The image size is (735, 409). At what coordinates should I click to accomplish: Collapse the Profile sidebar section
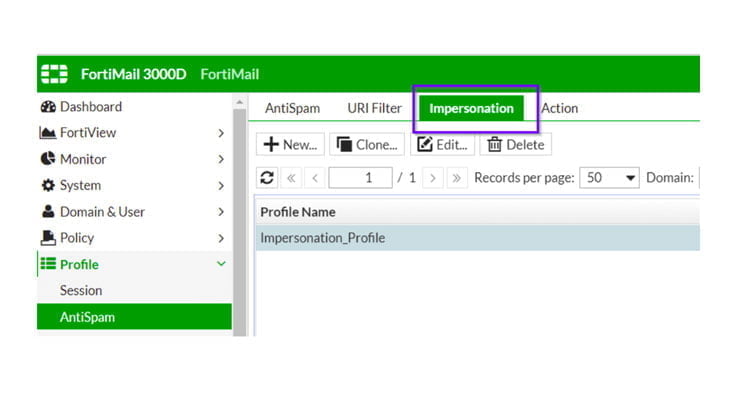tap(221, 264)
